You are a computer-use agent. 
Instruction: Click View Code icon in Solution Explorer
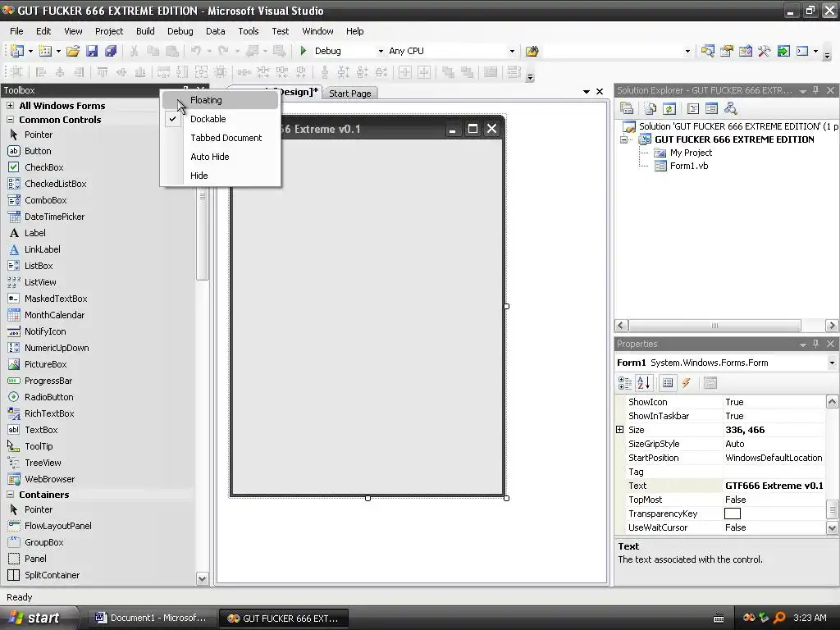pyautogui.click(x=692, y=109)
